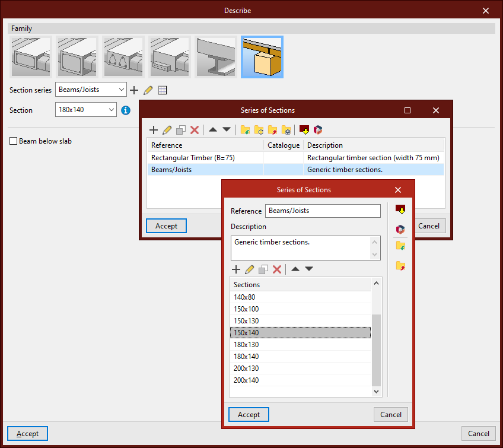Click the Catalogue column header
This screenshot has width=503, height=448.
284,145
